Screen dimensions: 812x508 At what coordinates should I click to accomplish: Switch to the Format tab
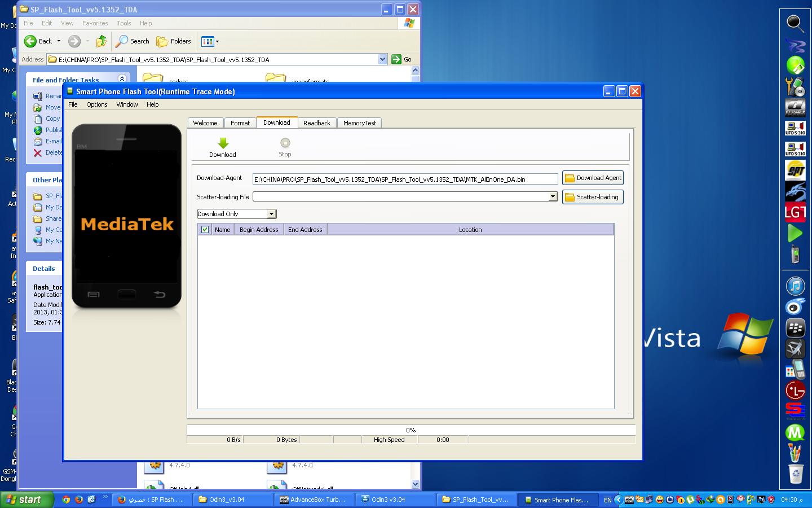pyautogui.click(x=240, y=123)
